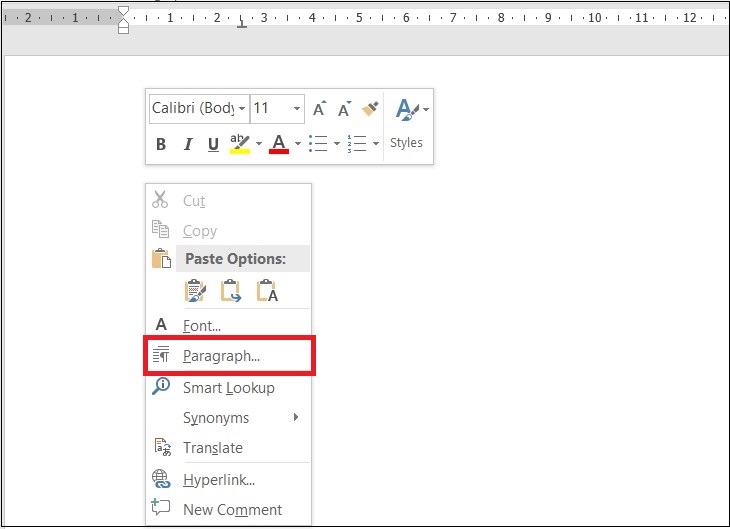The image size is (730, 529).
Task: Click the Paste Options header
Action: coord(243,258)
